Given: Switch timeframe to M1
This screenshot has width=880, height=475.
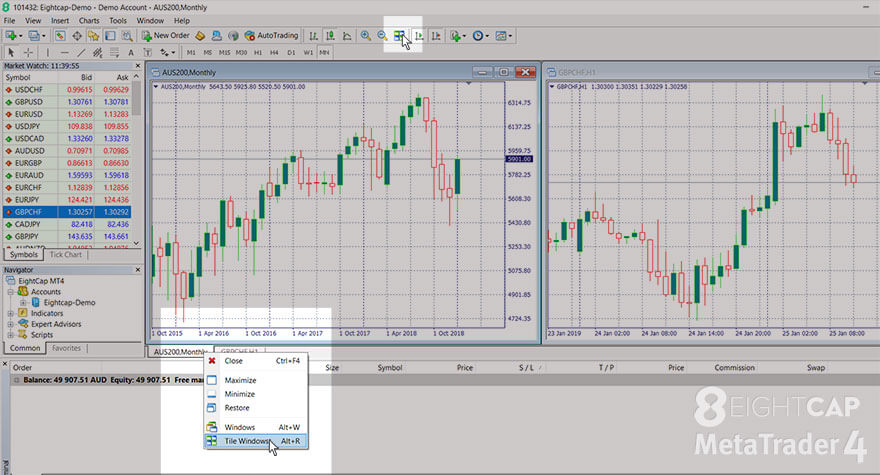Looking at the screenshot, I should [x=191, y=53].
